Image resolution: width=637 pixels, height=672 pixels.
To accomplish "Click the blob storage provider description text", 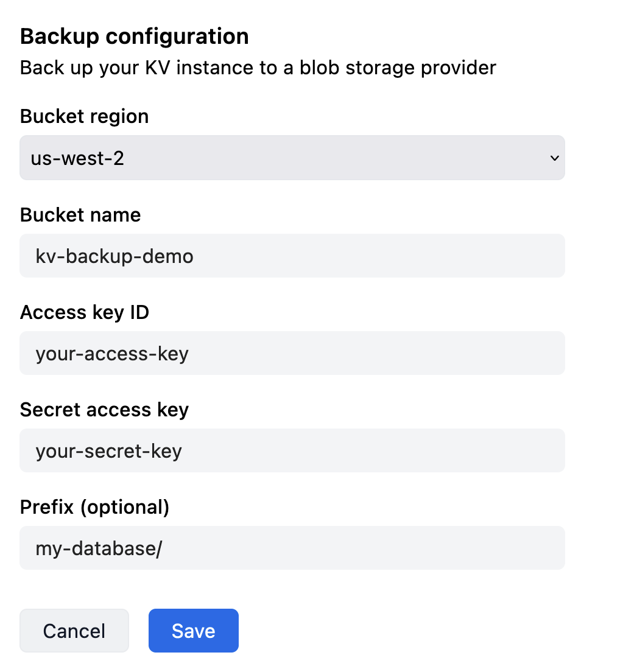I will click(258, 68).
